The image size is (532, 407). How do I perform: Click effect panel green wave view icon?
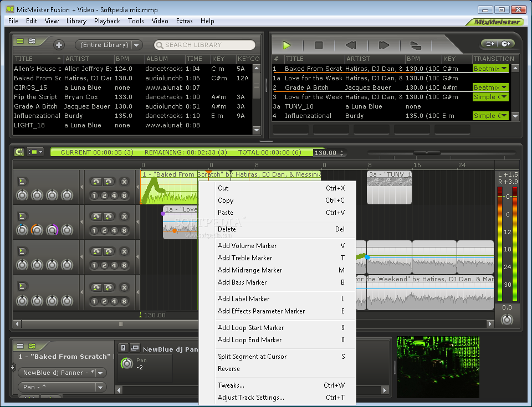[x=32, y=346]
